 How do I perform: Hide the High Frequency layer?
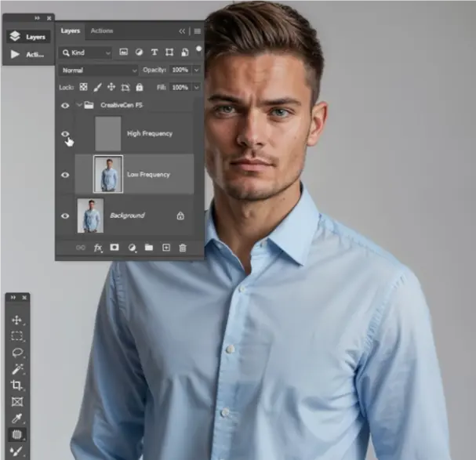click(x=65, y=134)
